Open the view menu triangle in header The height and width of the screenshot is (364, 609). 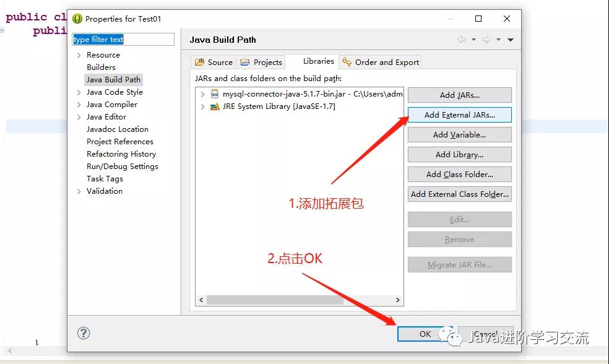pos(511,40)
